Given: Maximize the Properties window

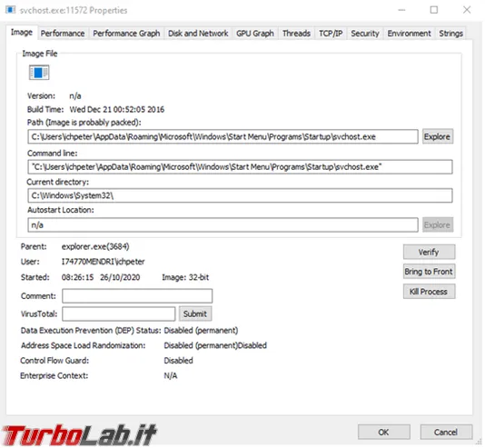Looking at the screenshot, I should pyautogui.click(x=434, y=10).
